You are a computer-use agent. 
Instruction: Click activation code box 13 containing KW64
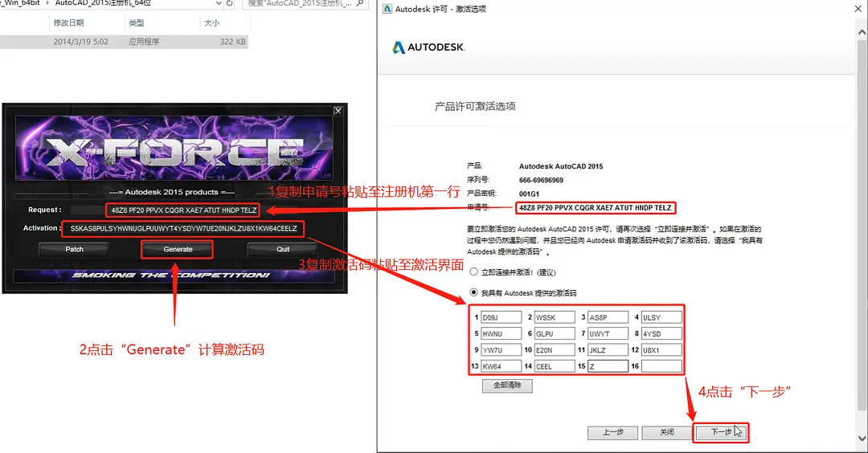coord(501,366)
